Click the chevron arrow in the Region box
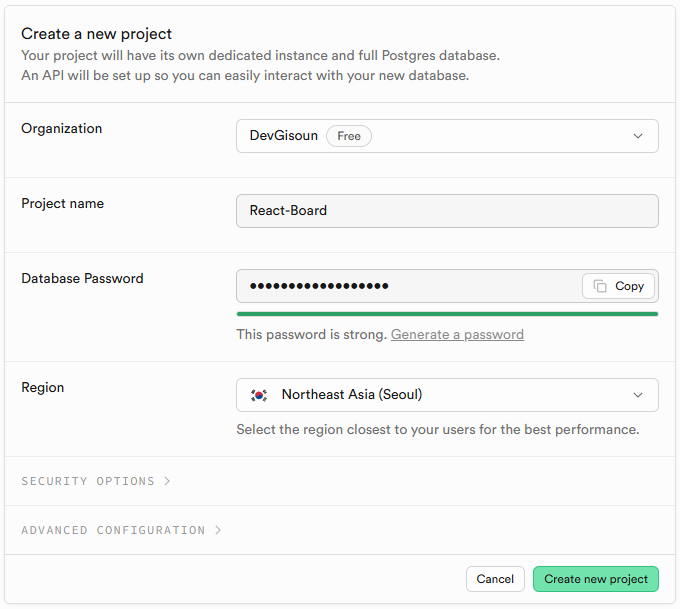This screenshot has width=680, height=609. pos(638,395)
